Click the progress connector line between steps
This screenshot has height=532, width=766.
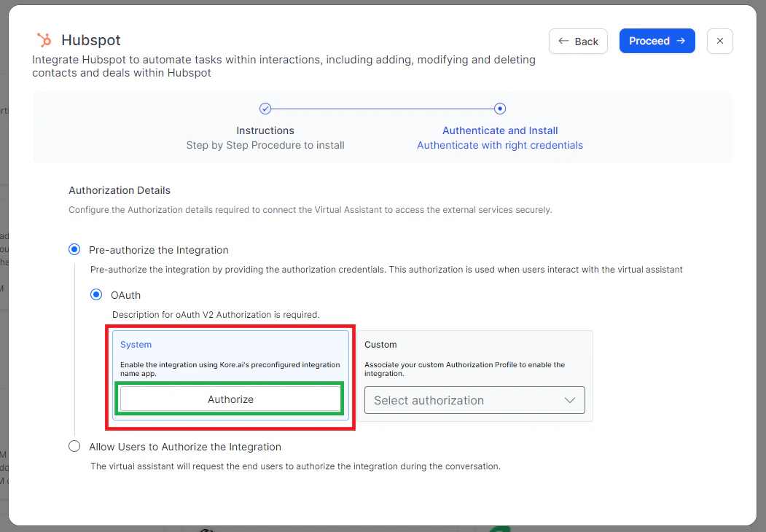[383, 108]
